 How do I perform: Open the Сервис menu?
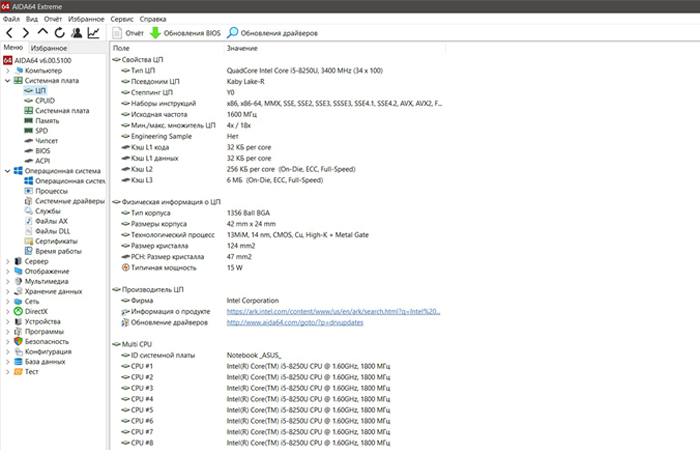[122, 19]
